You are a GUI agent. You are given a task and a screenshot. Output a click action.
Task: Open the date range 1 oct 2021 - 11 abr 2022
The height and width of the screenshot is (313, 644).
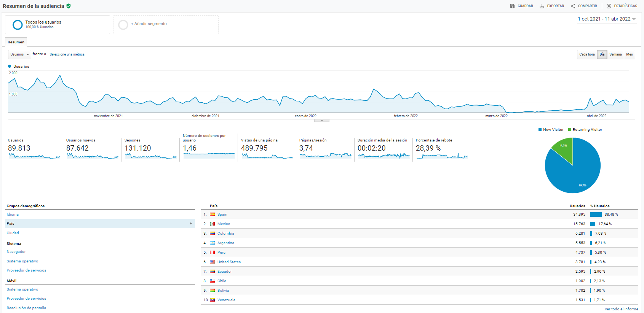click(607, 19)
